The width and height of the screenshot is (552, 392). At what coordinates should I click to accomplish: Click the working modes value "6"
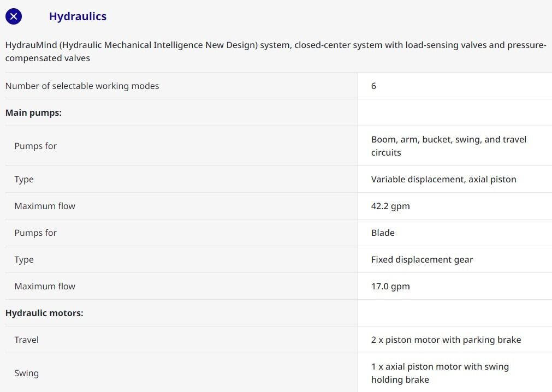(x=373, y=86)
